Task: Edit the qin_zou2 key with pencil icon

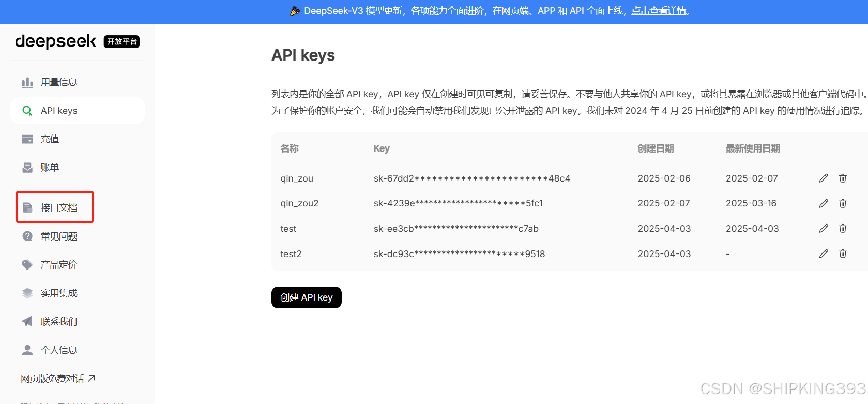Action: coord(824,203)
